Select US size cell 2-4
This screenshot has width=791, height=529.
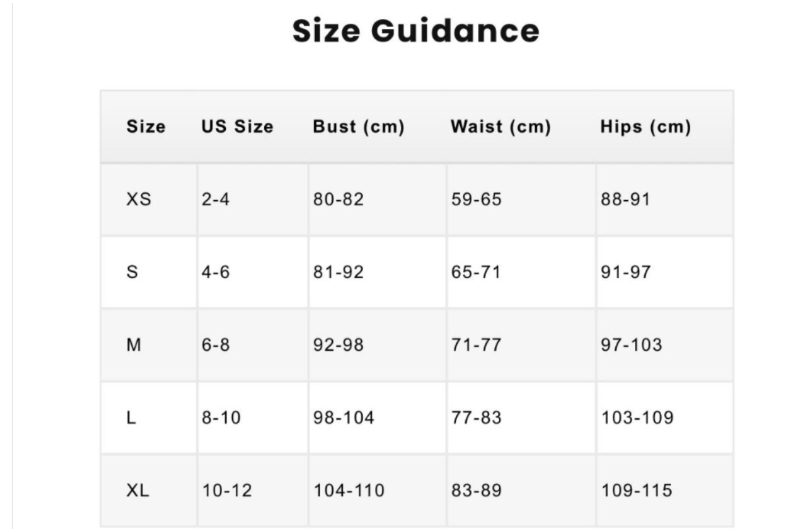(215, 199)
